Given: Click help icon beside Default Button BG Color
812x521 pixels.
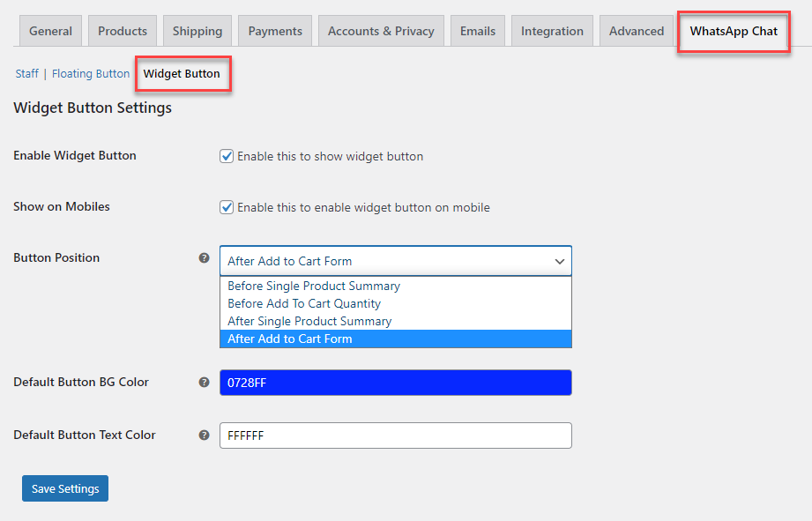Looking at the screenshot, I should 204,383.
